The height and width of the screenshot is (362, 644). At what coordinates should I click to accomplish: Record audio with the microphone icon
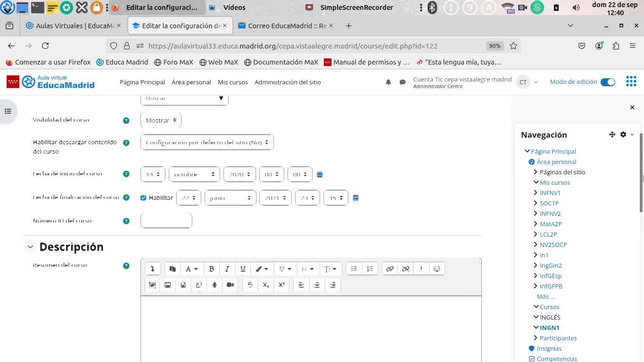click(215, 285)
